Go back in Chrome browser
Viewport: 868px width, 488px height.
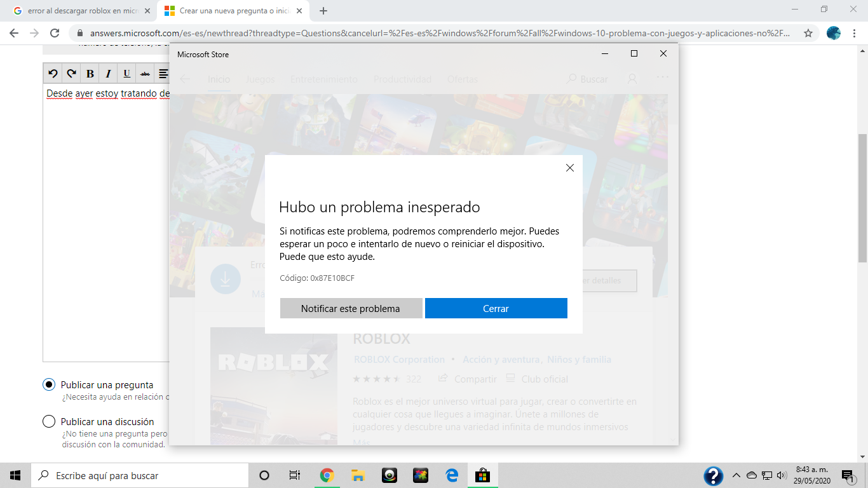click(x=14, y=33)
